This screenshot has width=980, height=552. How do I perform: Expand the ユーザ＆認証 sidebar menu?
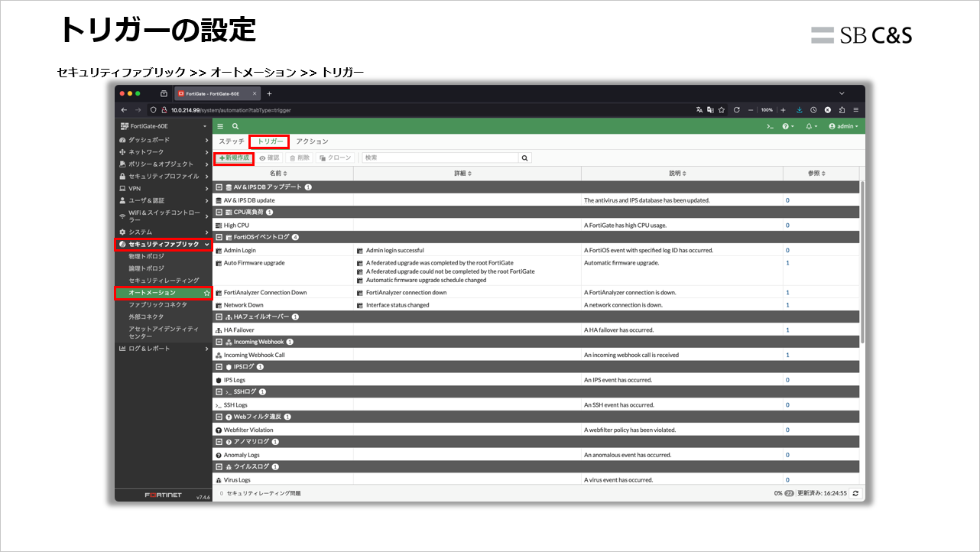click(x=163, y=200)
